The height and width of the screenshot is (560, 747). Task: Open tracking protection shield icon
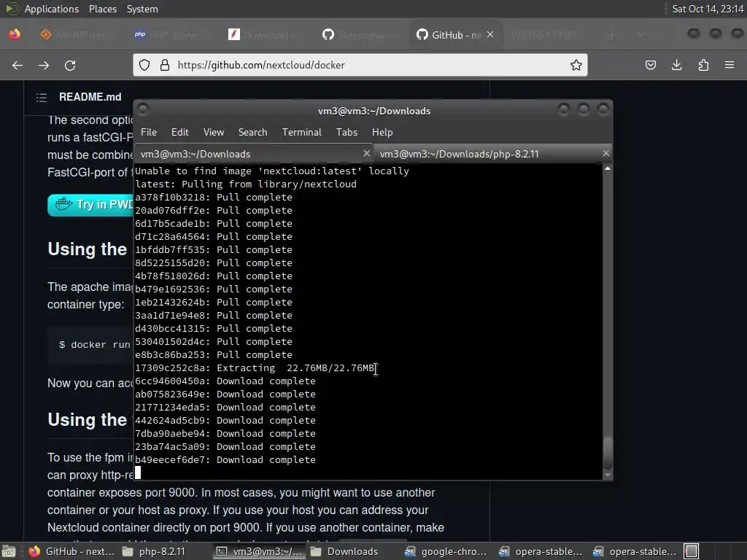point(144,65)
